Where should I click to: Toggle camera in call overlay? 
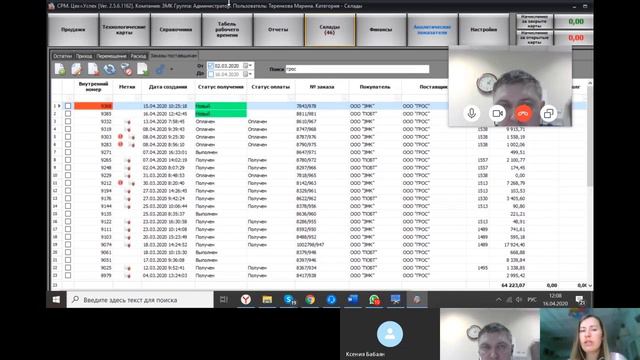pyautogui.click(x=497, y=113)
